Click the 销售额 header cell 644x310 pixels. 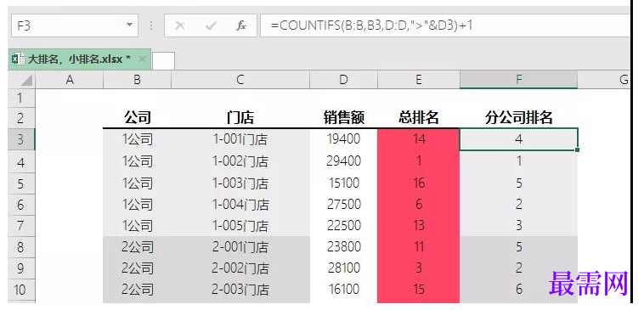coord(343,118)
